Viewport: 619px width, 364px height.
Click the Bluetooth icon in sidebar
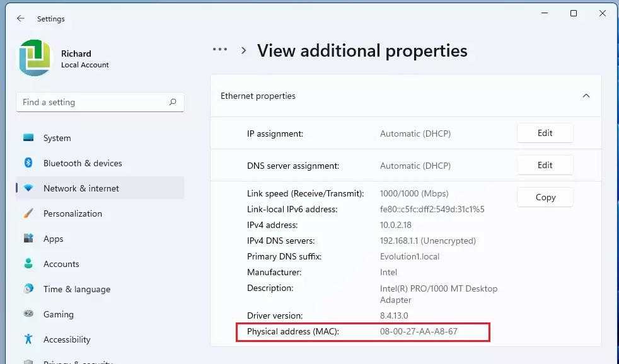coord(28,162)
